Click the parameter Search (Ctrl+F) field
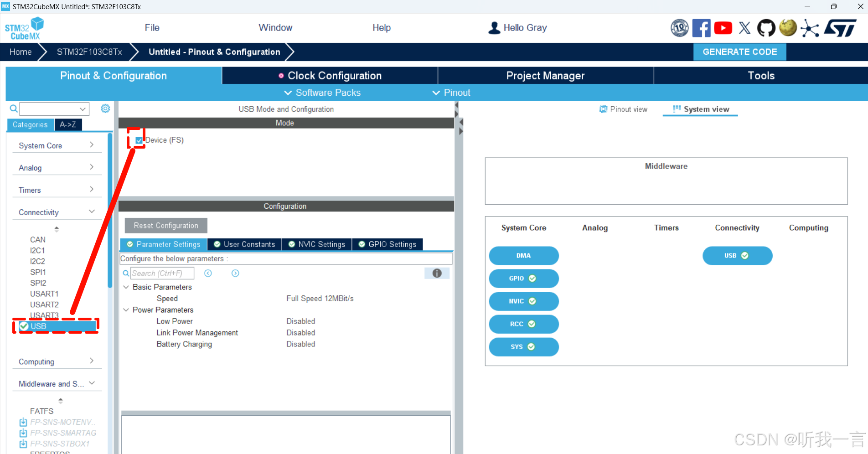 tap(162, 273)
